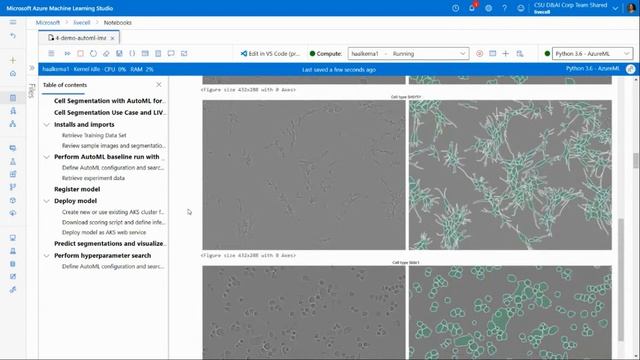Select the 4-demo-automl notebook tab
The image size is (640, 360).
[78, 38]
